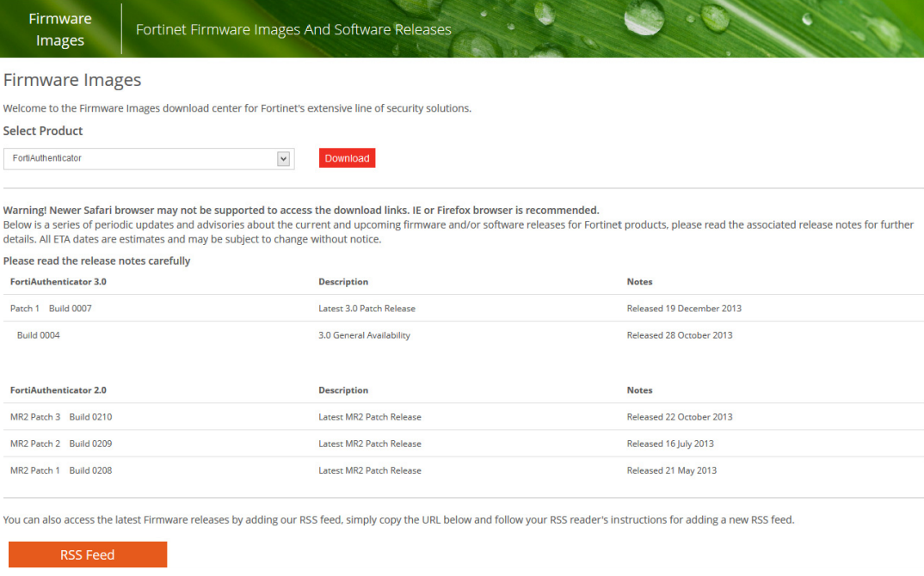Click the Description header in the 3.0 table
The height and width of the screenshot is (576, 924).
point(343,282)
